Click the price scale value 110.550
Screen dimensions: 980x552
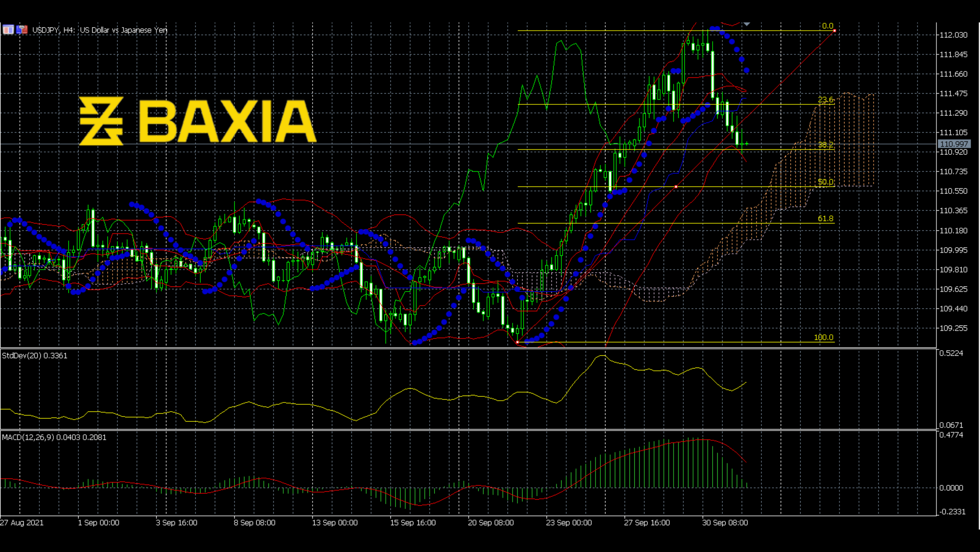coord(953,191)
